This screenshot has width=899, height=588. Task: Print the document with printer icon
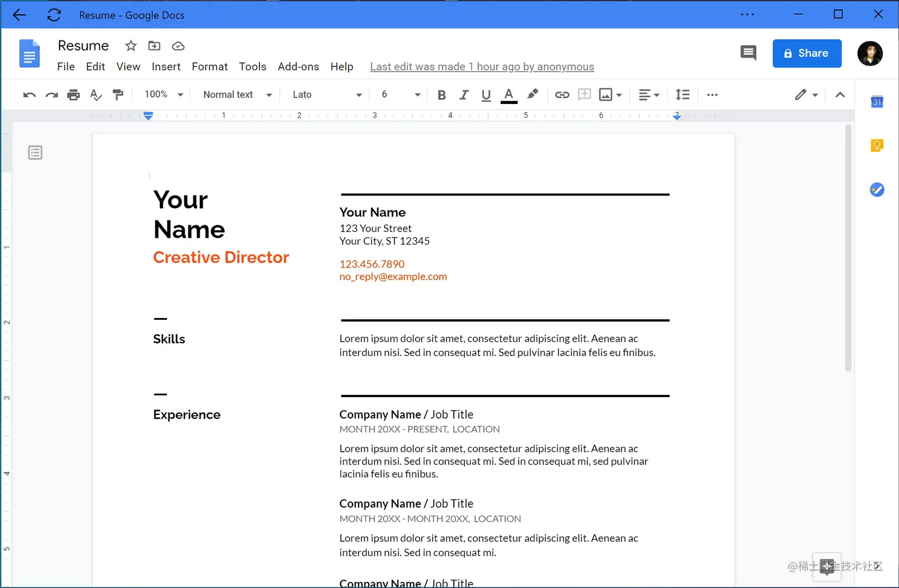(74, 95)
